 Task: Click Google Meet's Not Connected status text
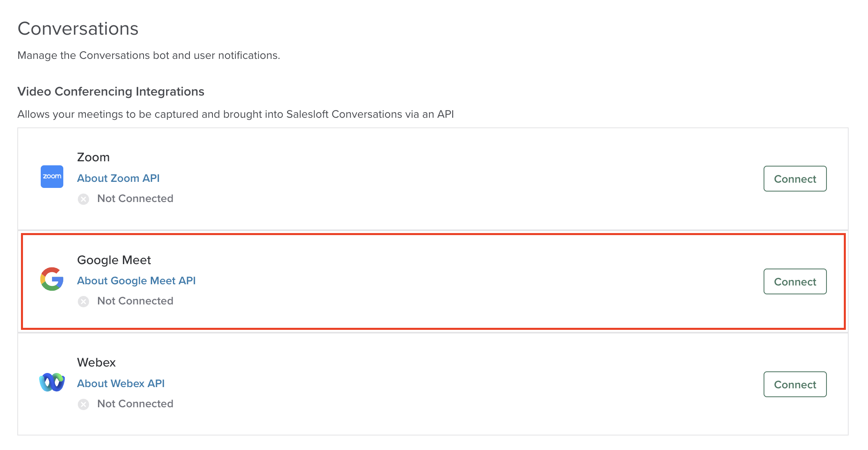135,301
